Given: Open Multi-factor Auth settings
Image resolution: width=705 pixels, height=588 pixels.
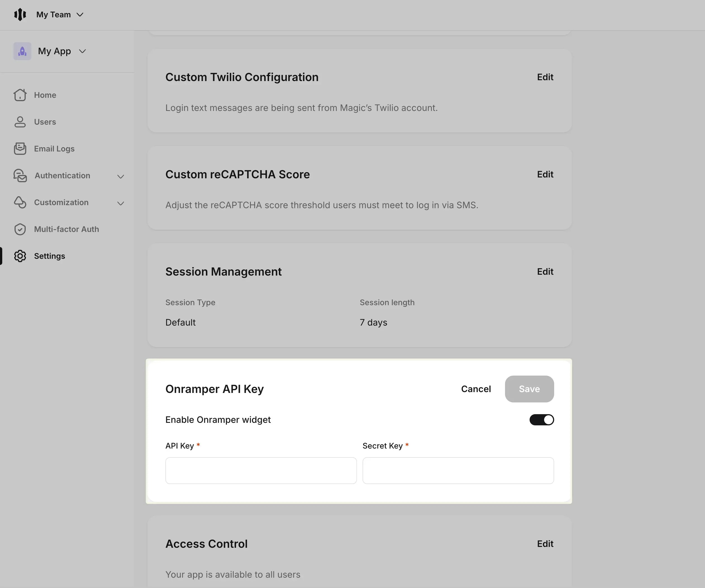Looking at the screenshot, I should click(66, 229).
